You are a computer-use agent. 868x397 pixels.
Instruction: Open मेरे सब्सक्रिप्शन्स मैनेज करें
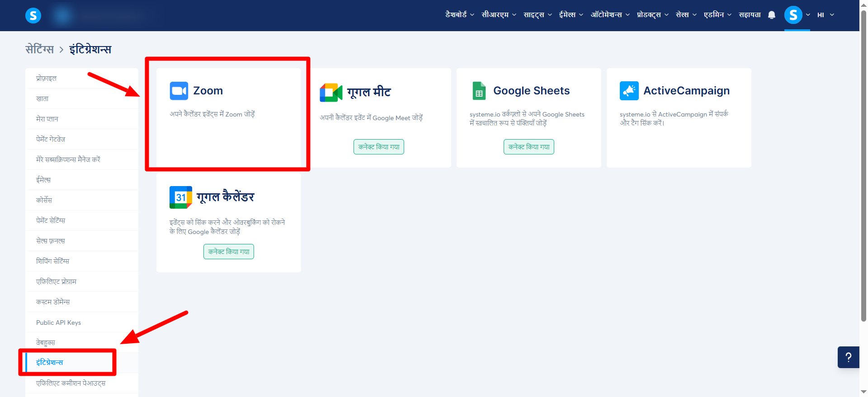82,159
